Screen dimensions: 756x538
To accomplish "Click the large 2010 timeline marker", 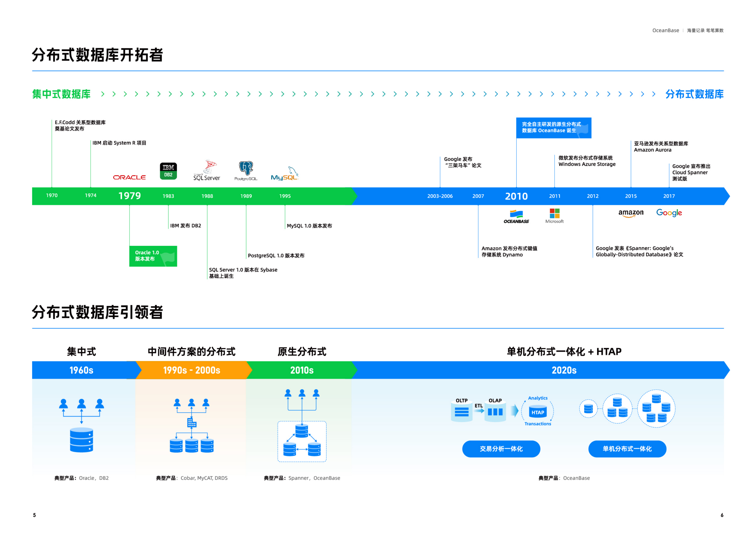I will pyautogui.click(x=516, y=197).
